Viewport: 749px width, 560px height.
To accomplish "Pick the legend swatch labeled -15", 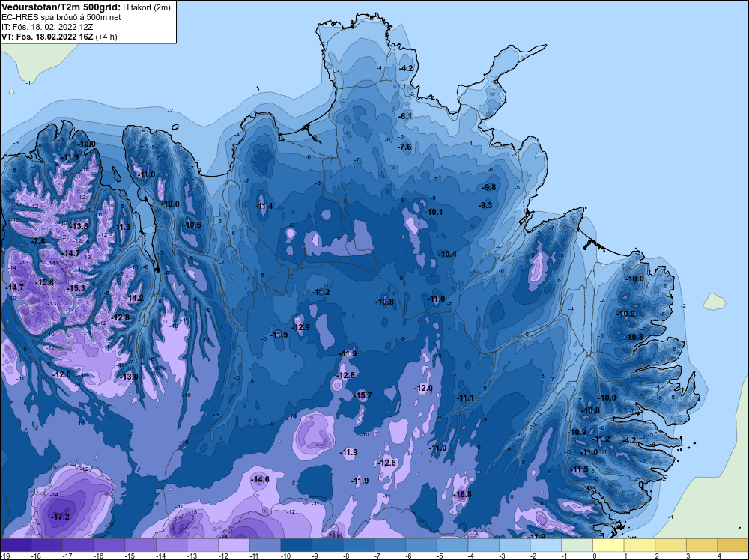I will pyautogui.click(x=141, y=545).
